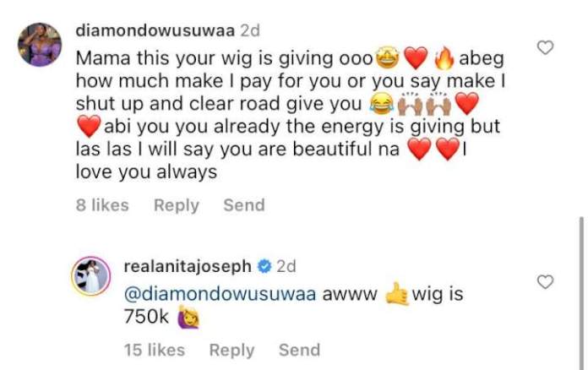This screenshot has height=370, width=588.
Task: Click the thumbs up emoji in reply
Action: pyautogui.click(x=396, y=294)
